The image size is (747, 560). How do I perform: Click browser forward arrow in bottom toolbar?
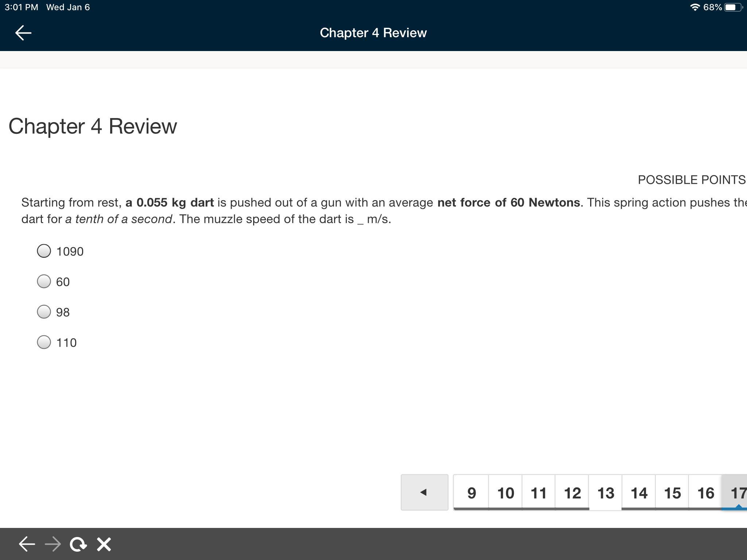53,544
